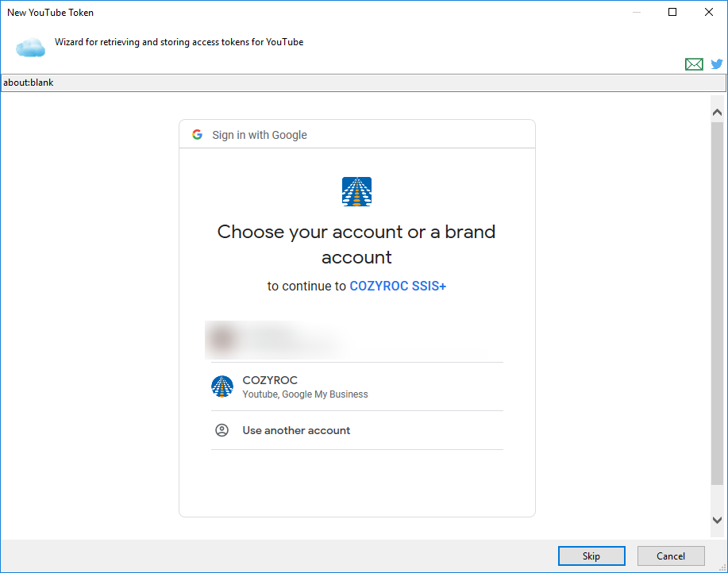Click the Sign in with Google header text
Viewport: 728px width, 573px height.
260,135
